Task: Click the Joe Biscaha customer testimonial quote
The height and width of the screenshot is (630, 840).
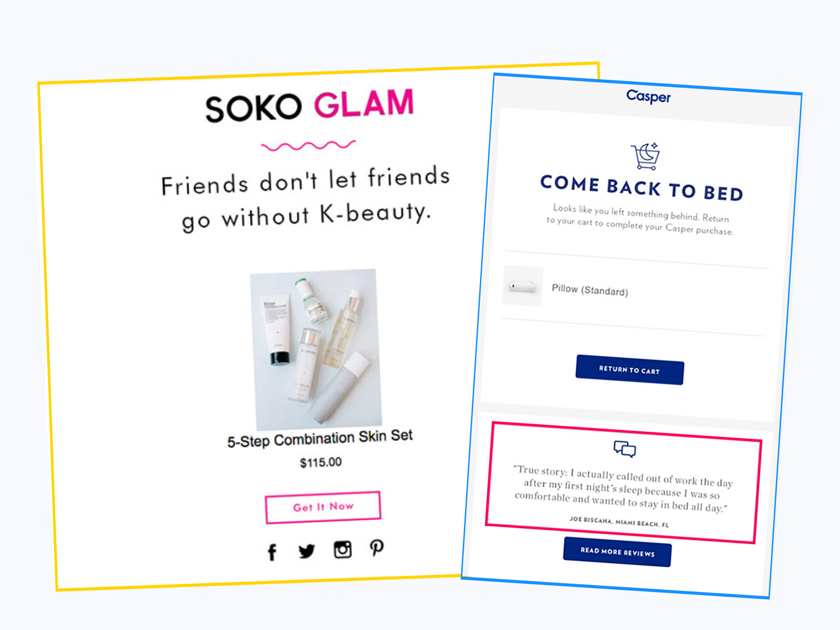Action: pos(622,489)
